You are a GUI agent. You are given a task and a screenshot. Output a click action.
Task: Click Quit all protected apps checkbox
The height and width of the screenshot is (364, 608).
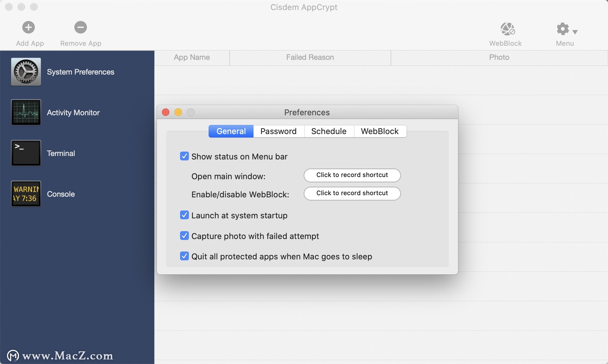pyautogui.click(x=184, y=256)
